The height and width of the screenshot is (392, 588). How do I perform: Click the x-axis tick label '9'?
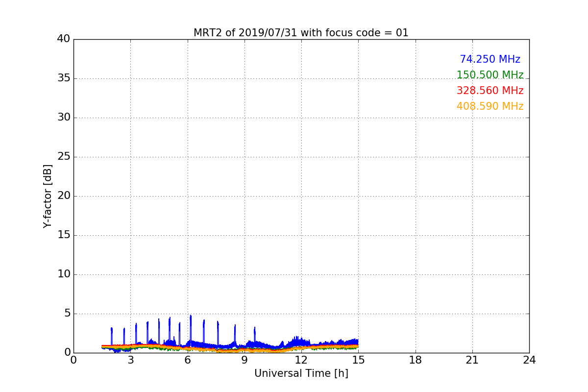(245, 360)
